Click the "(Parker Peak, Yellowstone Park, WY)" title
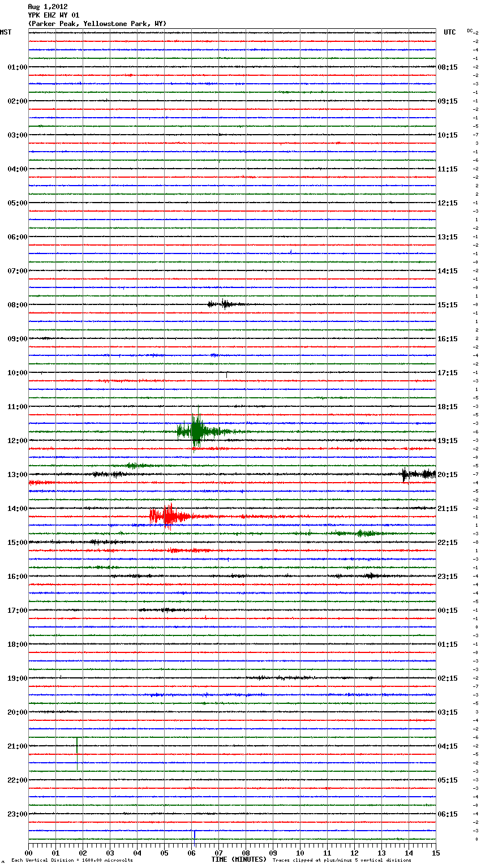Screen dimensions: 481x868 (x=97, y=24)
